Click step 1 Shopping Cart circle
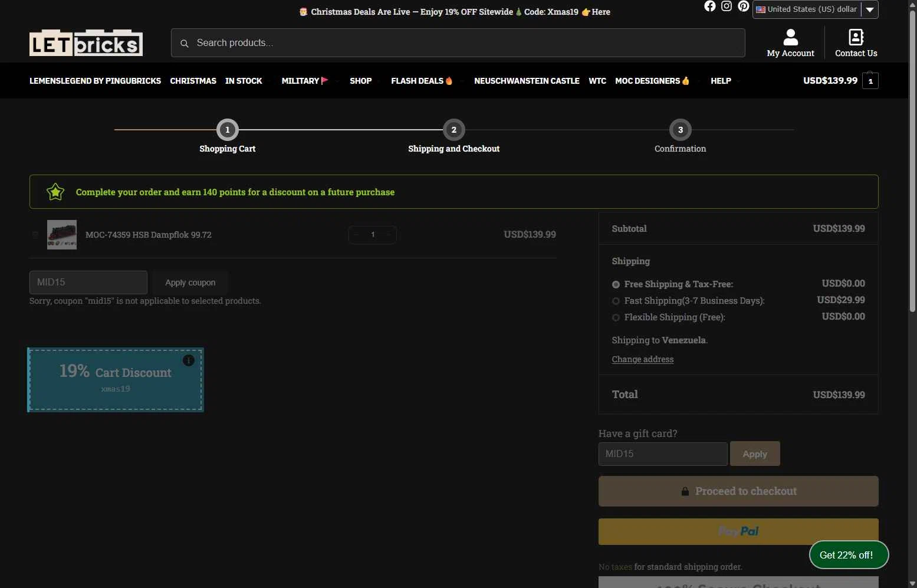 point(228,130)
